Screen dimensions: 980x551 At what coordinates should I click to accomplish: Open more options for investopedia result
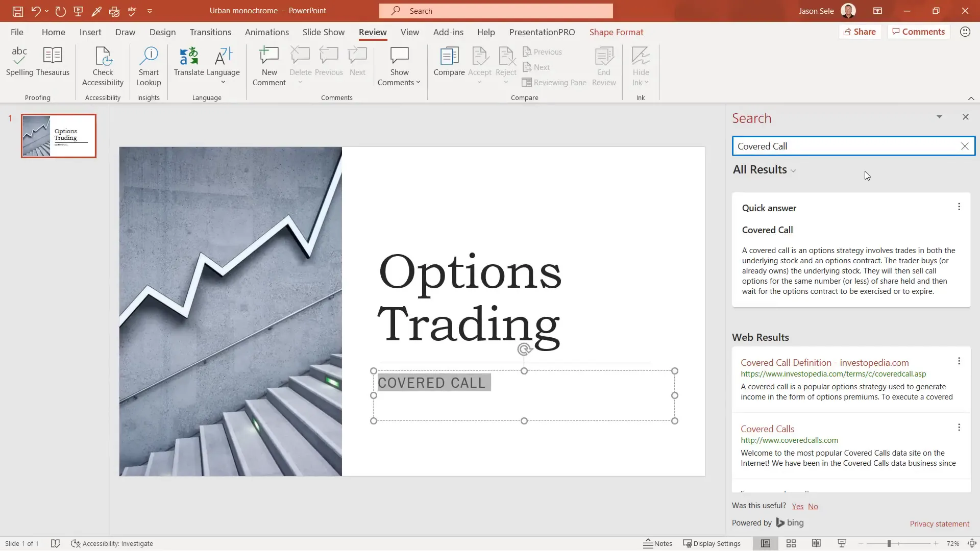(x=959, y=361)
